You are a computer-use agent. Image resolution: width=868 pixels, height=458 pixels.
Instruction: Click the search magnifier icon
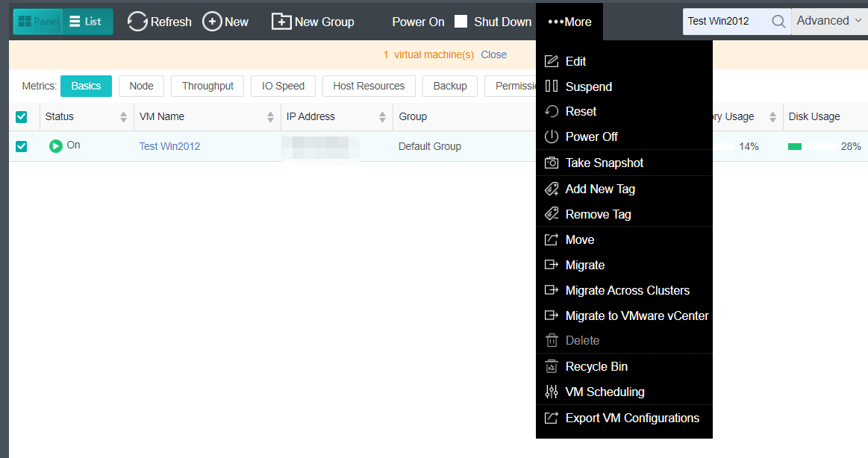click(x=778, y=22)
